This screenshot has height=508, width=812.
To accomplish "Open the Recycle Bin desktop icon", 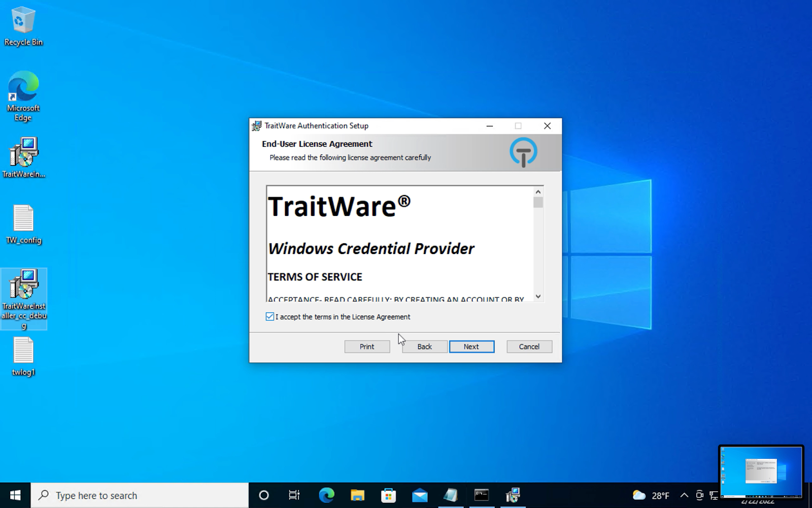I will point(23,26).
